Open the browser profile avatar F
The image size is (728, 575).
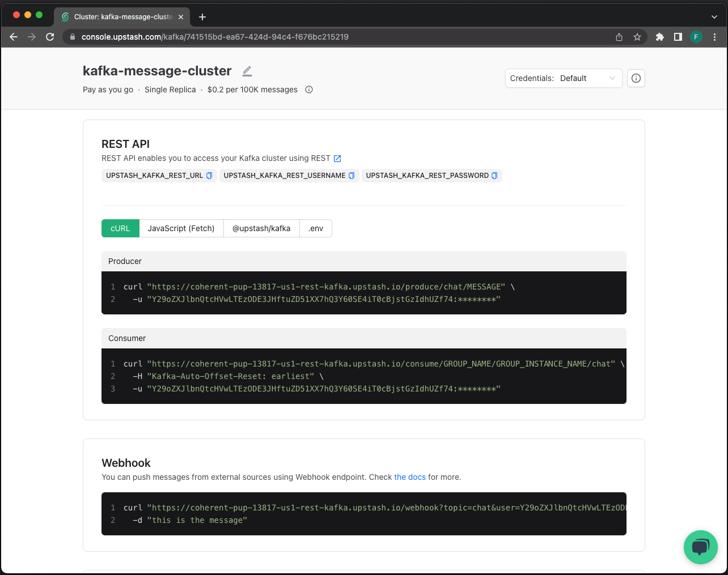pyautogui.click(x=696, y=36)
